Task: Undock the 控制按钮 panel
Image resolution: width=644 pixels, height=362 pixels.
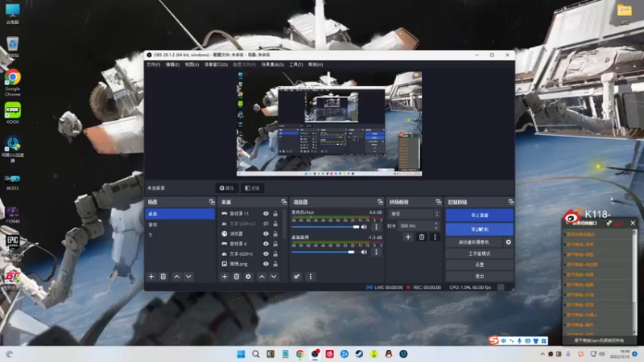Action: tap(510, 202)
